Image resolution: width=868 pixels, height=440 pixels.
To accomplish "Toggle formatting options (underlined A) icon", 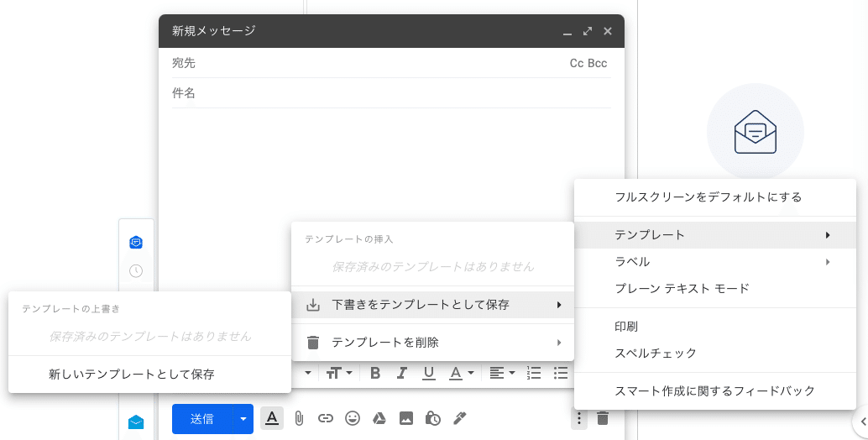I will pyautogui.click(x=272, y=418).
